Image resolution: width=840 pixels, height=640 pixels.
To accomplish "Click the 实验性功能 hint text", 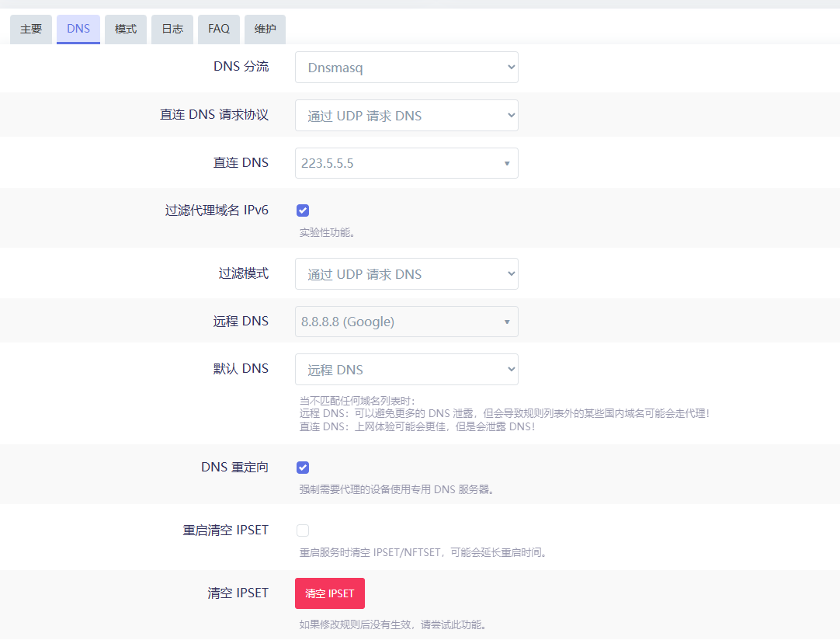I will point(327,232).
